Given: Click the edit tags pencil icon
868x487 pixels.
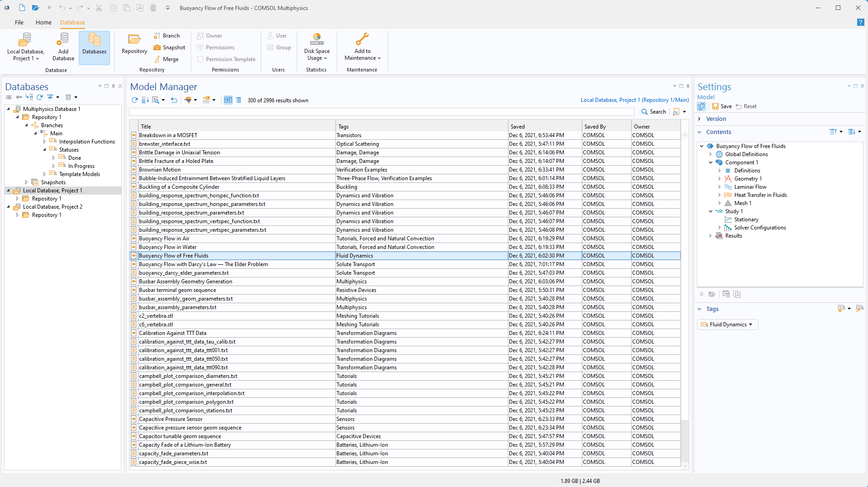Looking at the screenshot, I should pyautogui.click(x=859, y=309).
